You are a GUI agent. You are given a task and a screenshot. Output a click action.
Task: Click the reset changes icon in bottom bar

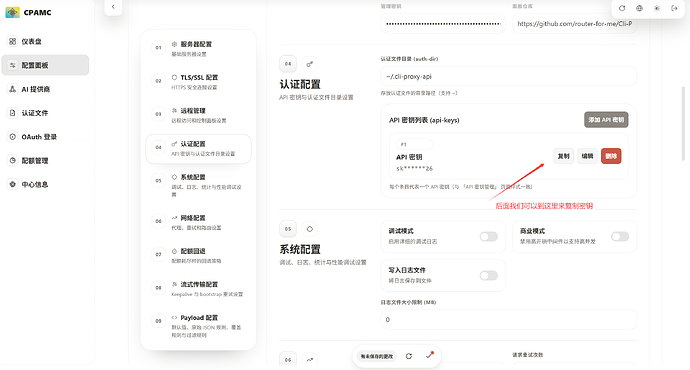tap(409, 356)
